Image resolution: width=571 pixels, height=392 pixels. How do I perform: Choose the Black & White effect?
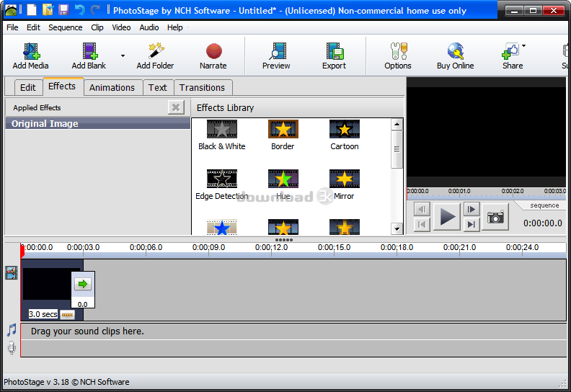[222, 135]
